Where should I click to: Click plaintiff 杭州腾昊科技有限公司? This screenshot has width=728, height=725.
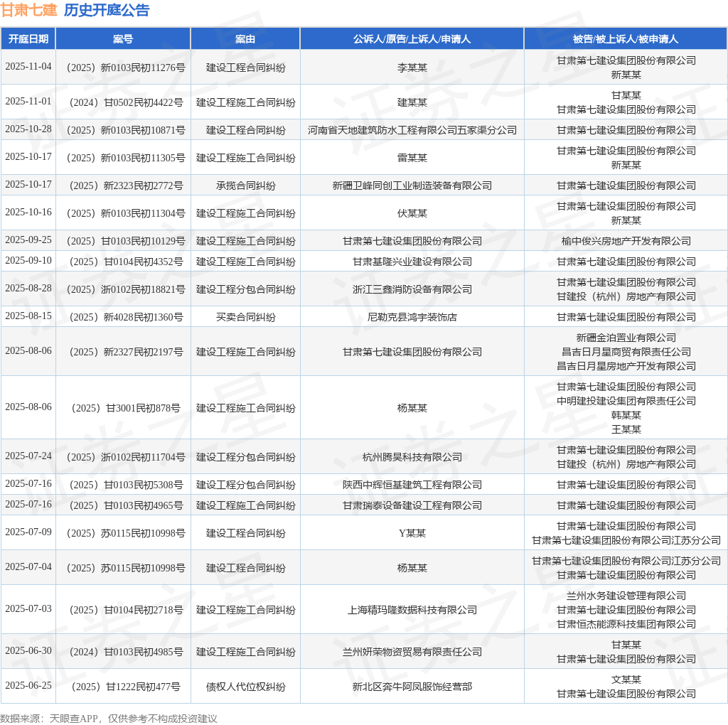coord(412,457)
